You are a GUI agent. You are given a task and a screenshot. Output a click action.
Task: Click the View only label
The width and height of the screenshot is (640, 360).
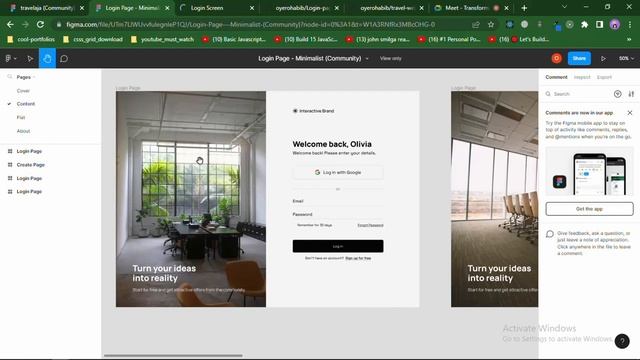[391, 58]
